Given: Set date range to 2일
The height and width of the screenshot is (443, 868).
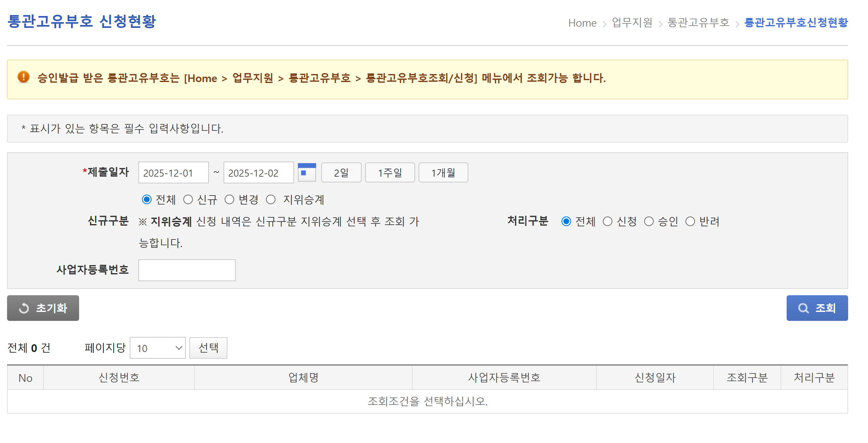Looking at the screenshot, I should point(341,172).
